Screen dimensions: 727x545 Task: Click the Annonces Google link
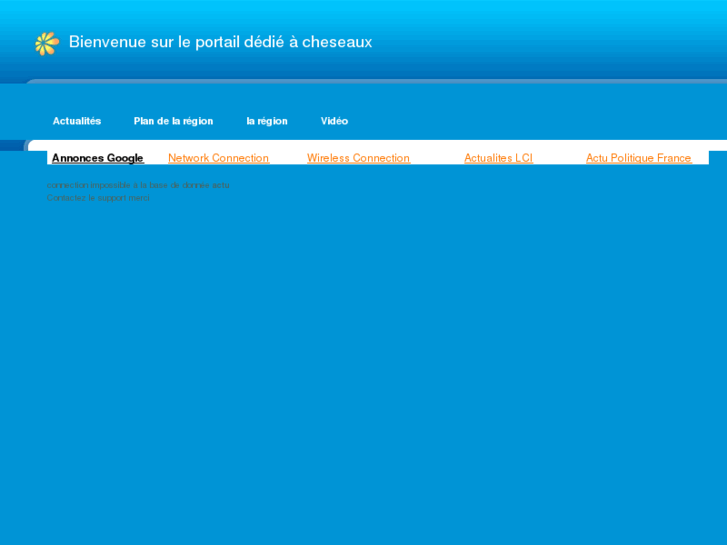click(x=98, y=158)
